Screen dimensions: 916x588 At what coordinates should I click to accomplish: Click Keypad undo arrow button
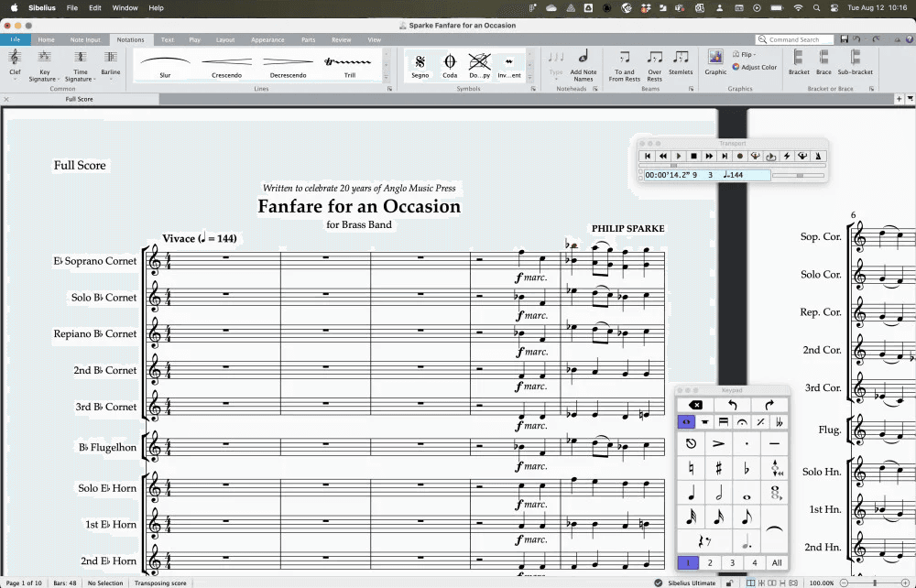(732, 405)
